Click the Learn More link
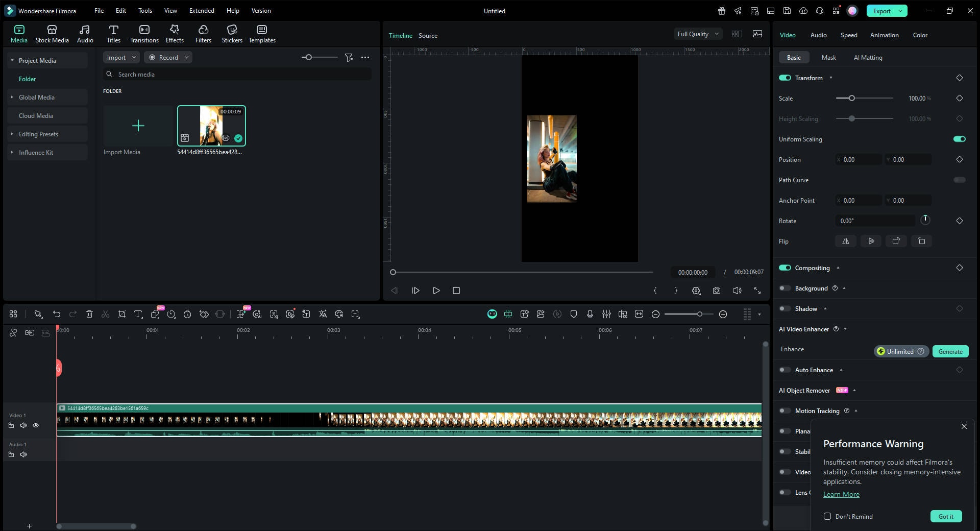 pyautogui.click(x=841, y=494)
